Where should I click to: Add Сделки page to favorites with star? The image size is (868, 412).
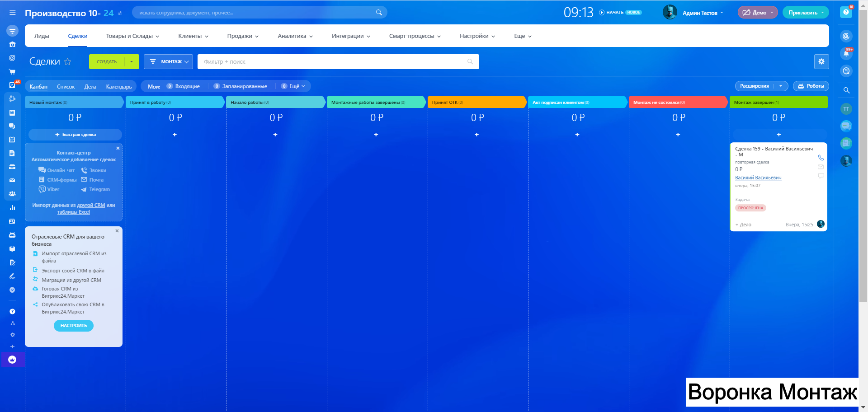click(68, 61)
